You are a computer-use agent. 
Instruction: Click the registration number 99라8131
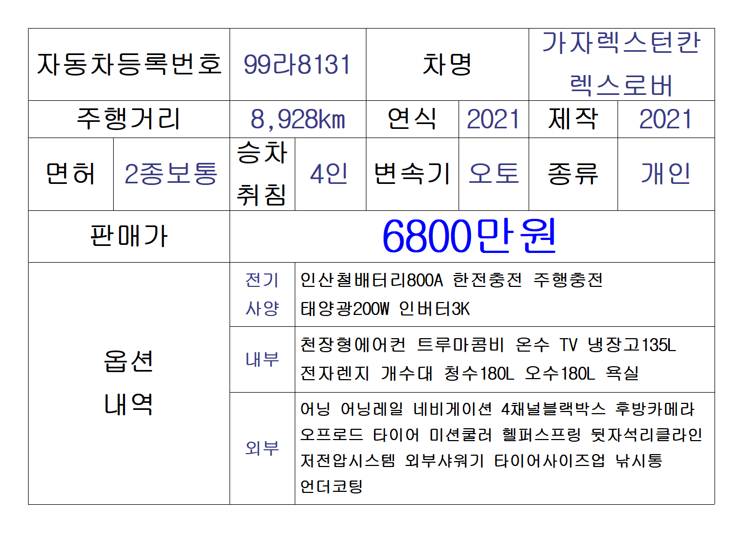(x=297, y=65)
